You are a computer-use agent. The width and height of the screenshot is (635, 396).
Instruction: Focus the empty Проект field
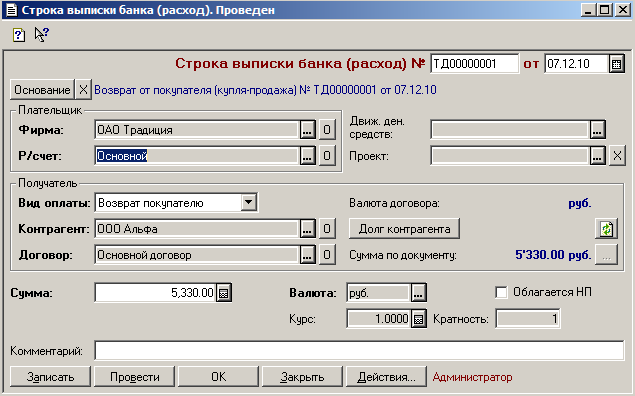pos(510,156)
